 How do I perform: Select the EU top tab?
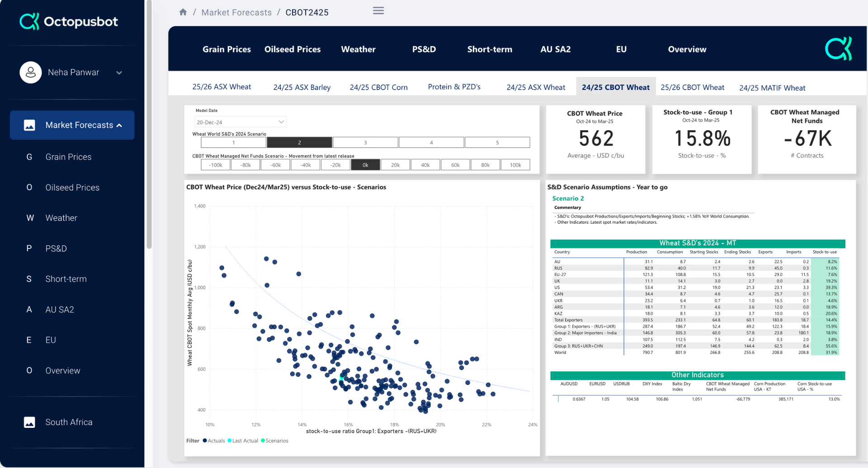pos(621,49)
